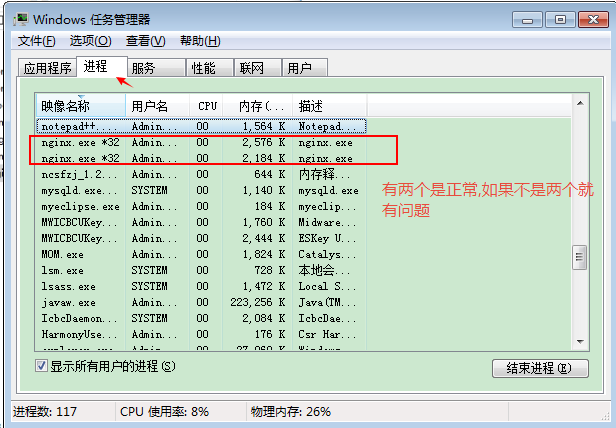
Task: Select the IcbcDaemon process row
Action: 201,318
